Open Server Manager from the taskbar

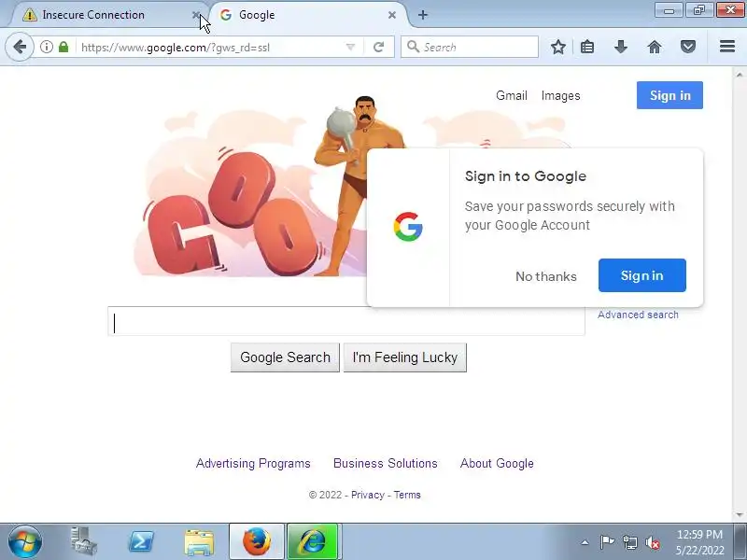(84, 542)
